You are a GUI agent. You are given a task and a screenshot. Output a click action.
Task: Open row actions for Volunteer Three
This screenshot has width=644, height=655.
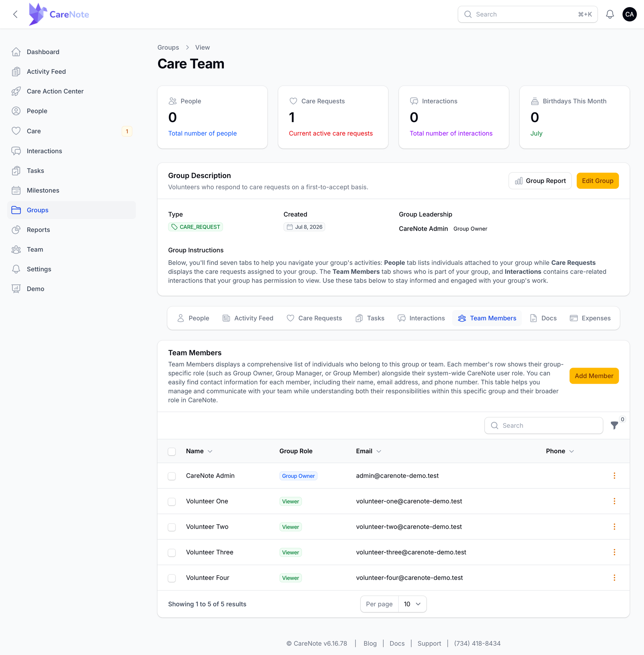tap(614, 552)
